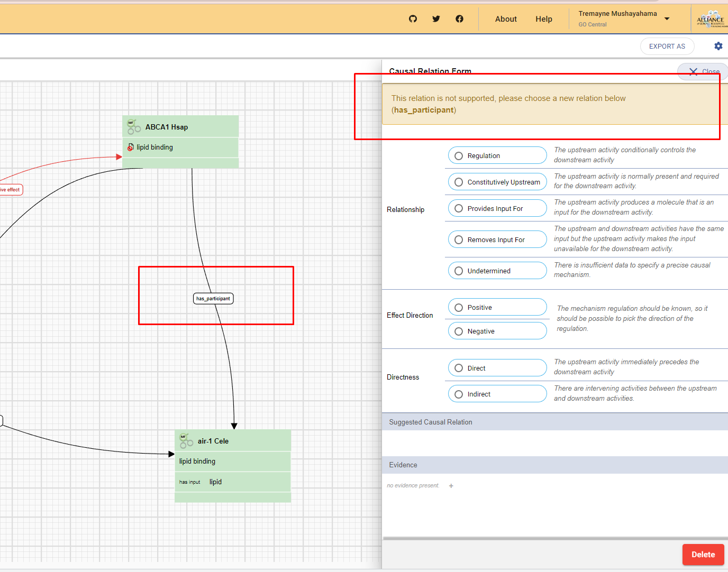
Task: Click the has_participant edge label on canvas
Action: click(x=213, y=299)
